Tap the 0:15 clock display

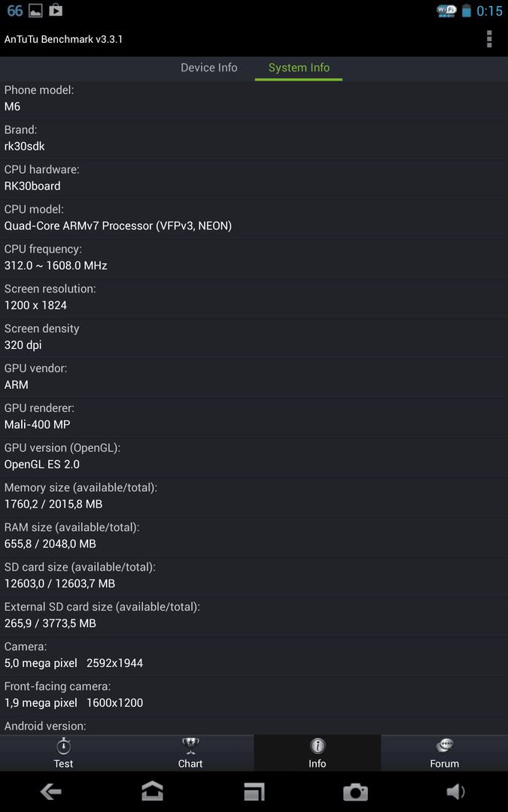pyautogui.click(x=489, y=11)
